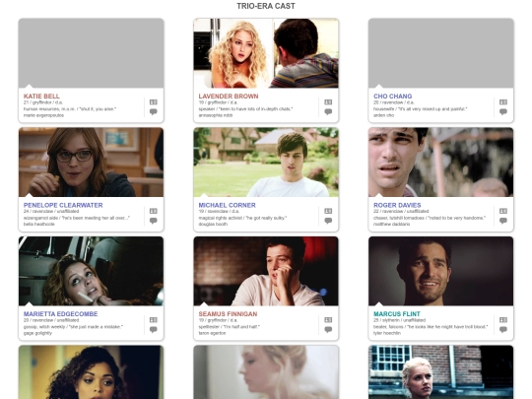Open the KATIE BELL name link

click(41, 96)
